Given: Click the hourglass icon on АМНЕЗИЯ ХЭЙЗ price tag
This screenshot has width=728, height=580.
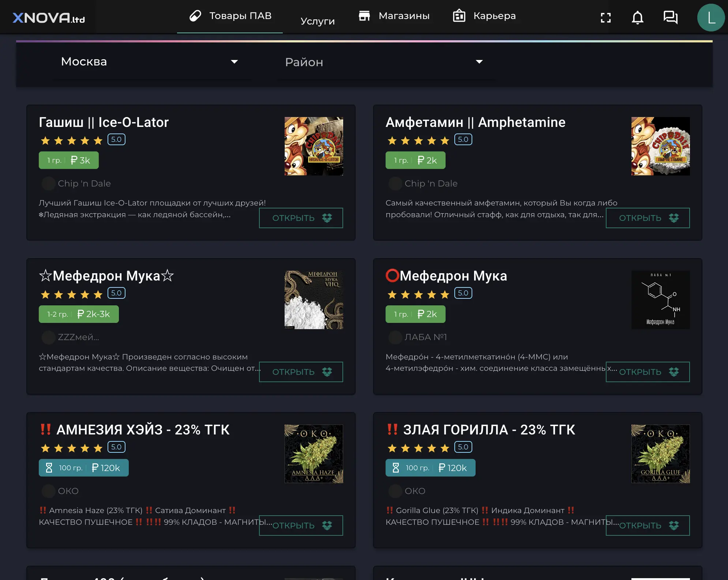Looking at the screenshot, I should click(49, 468).
